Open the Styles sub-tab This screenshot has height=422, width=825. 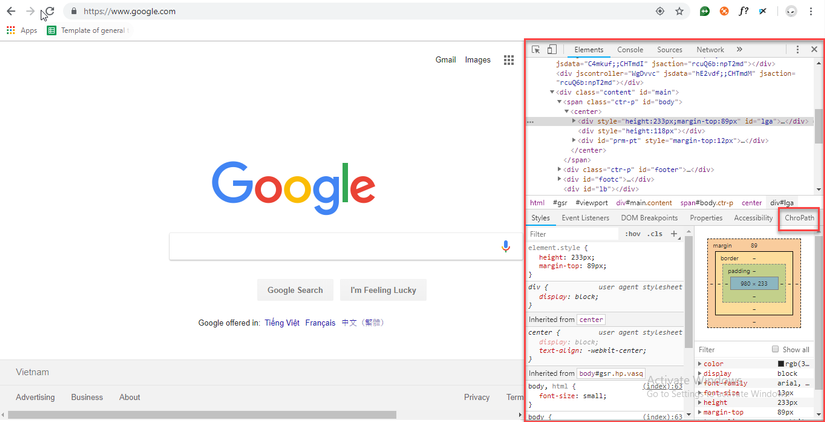[540, 218]
